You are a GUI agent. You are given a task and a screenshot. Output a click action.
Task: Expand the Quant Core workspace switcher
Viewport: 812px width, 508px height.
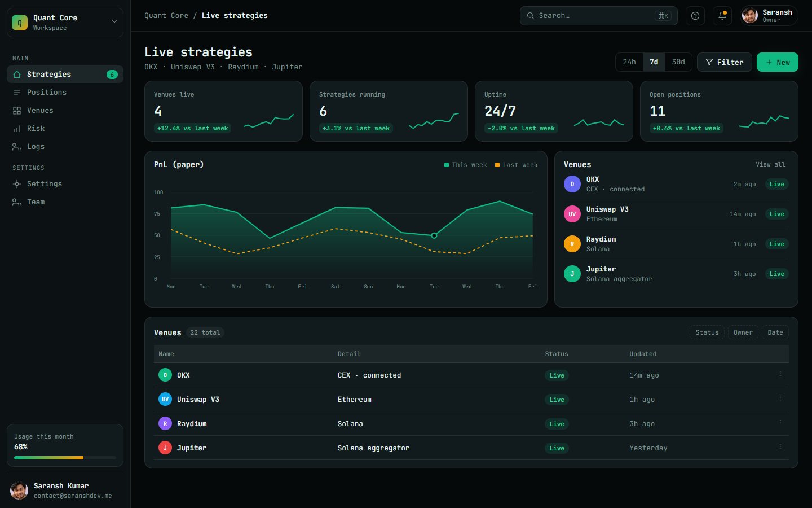pos(65,23)
